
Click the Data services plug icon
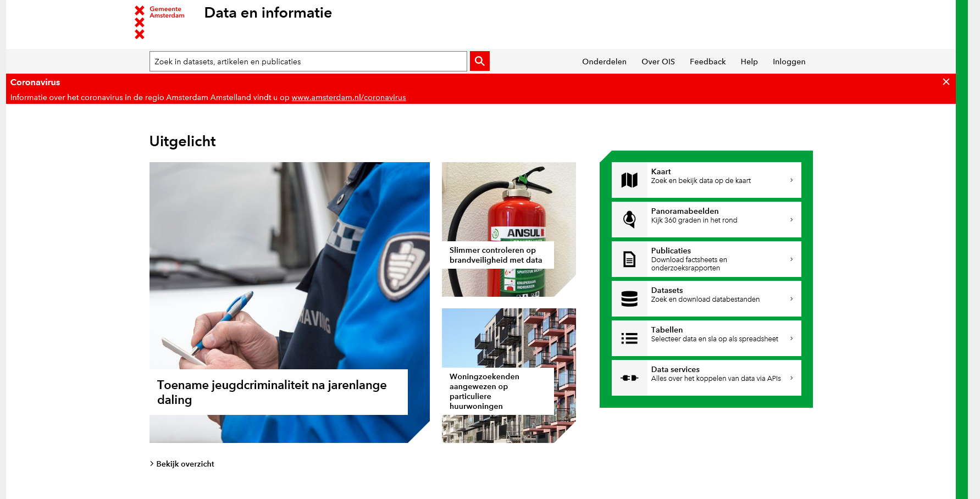pyautogui.click(x=629, y=378)
